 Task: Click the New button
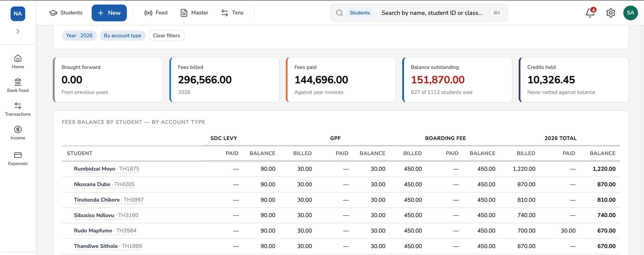click(x=109, y=13)
